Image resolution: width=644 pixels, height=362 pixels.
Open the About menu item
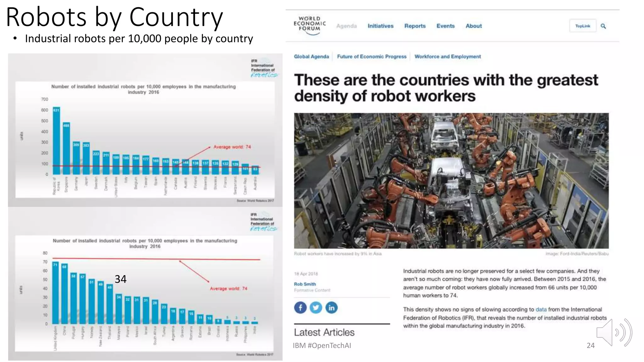(474, 26)
